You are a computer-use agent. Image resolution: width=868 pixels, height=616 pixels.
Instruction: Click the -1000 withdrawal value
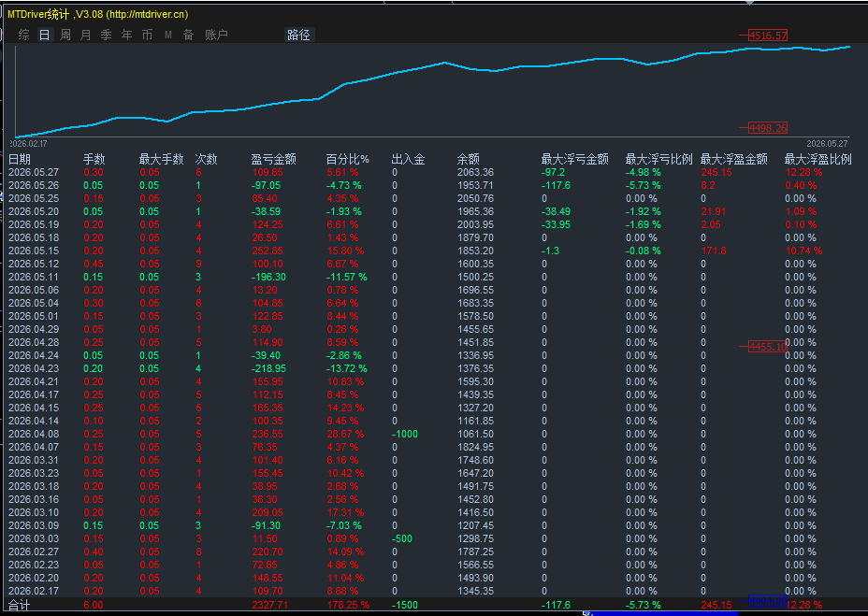coord(405,434)
